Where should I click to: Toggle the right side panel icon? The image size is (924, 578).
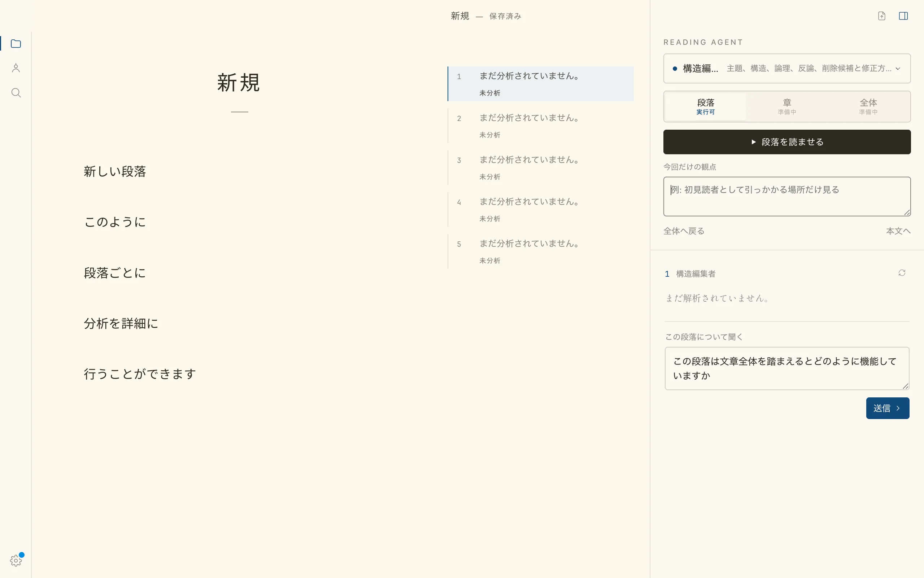click(x=903, y=16)
